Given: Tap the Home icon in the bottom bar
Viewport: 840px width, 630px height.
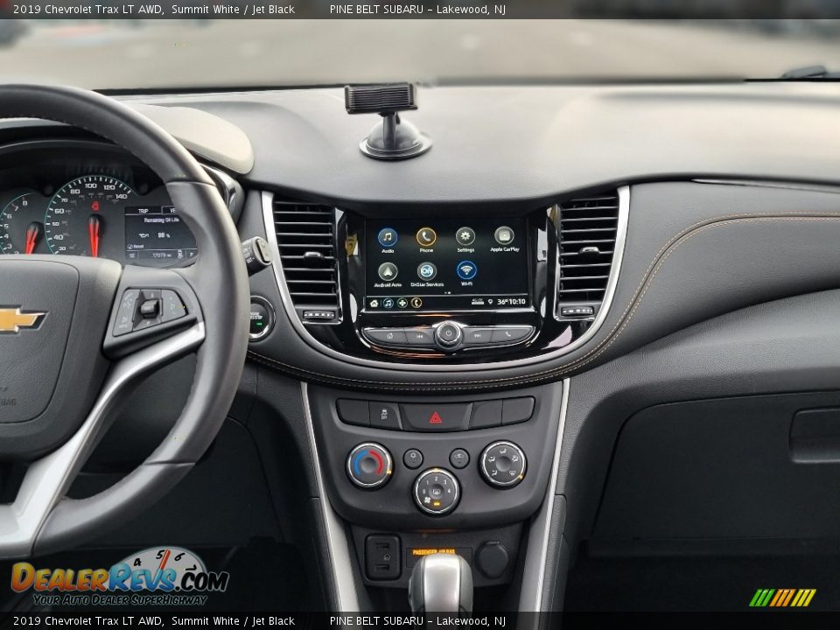Looking at the screenshot, I should coord(374,304).
